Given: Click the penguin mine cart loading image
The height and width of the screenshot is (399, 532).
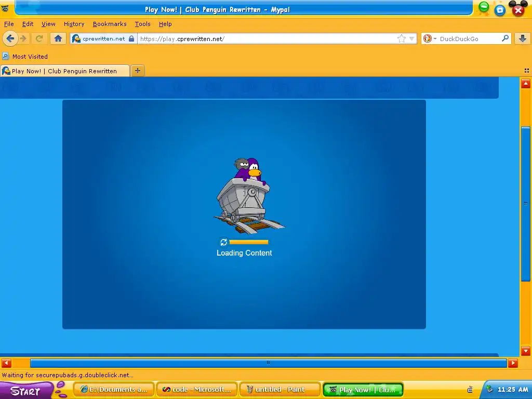Looking at the screenshot, I should (249, 196).
